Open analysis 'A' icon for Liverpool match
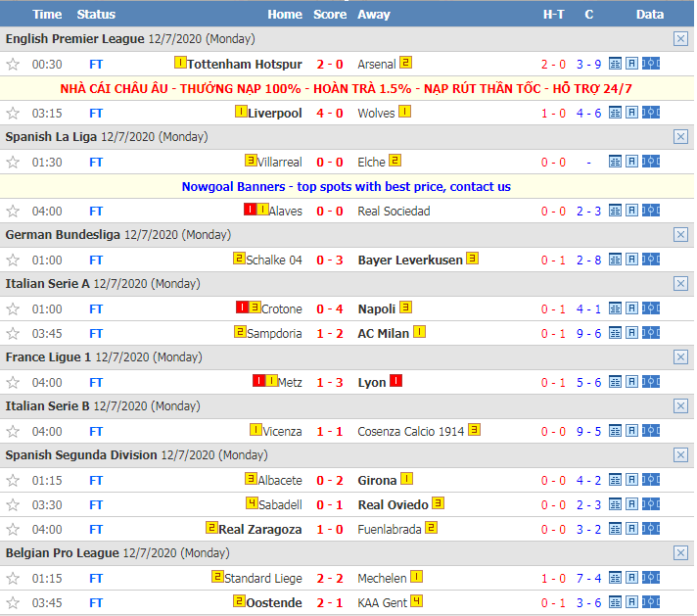The width and height of the screenshot is (697, 616). (631, 113)
